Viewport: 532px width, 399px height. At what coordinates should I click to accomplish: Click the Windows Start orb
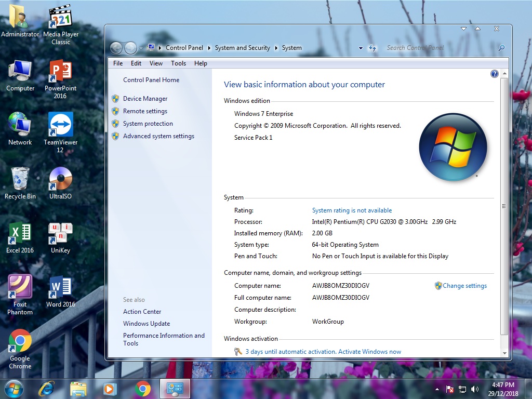click(14, 389)
